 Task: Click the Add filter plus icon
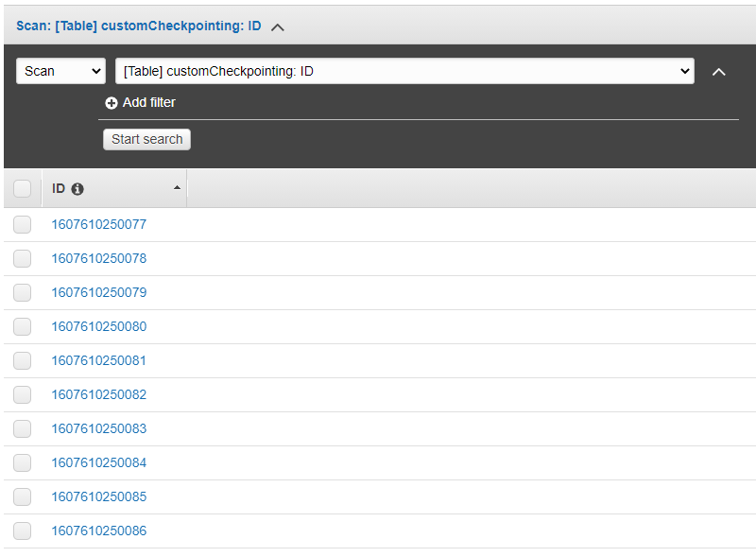pyautogui.click(x=112, y=102)
